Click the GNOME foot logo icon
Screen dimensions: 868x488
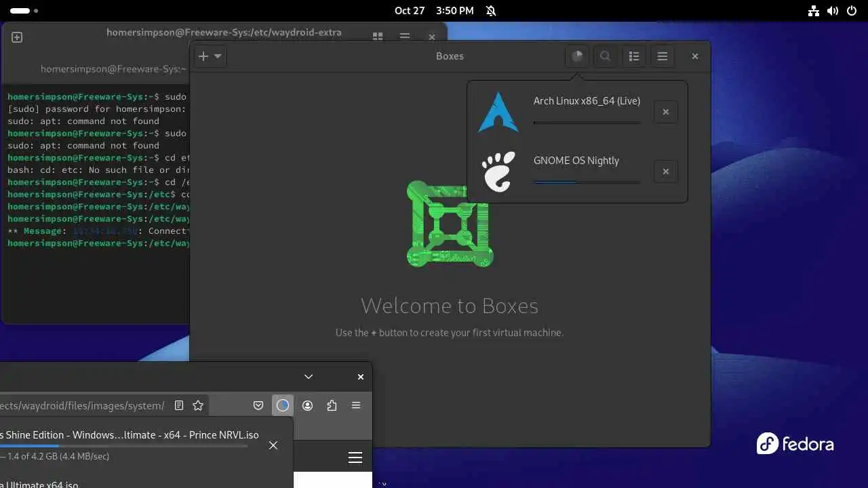point(498,171)
